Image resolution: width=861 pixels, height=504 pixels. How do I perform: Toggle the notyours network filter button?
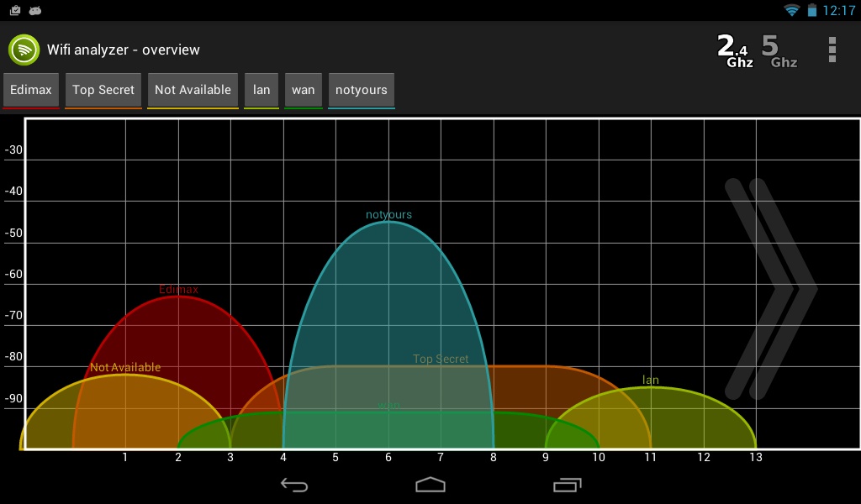[x=362, y=90]
